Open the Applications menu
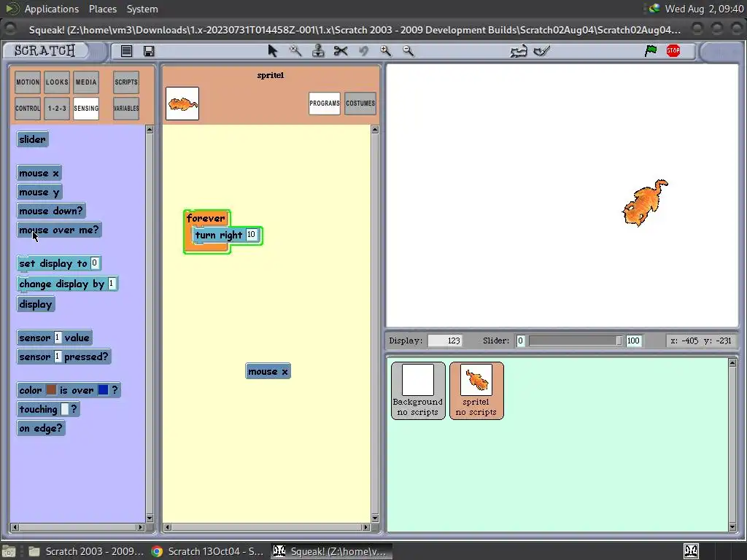The image size is (747, 560). [52, 9]
